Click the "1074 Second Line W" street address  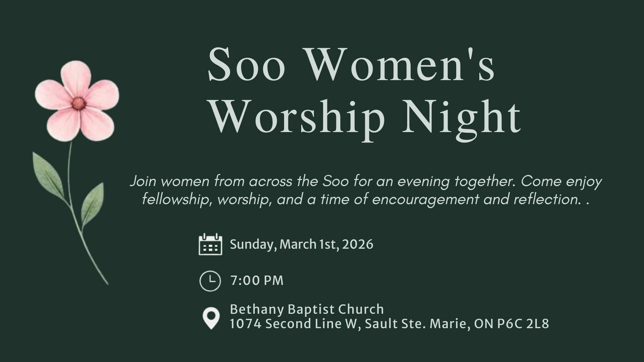(x=293, y=324)
